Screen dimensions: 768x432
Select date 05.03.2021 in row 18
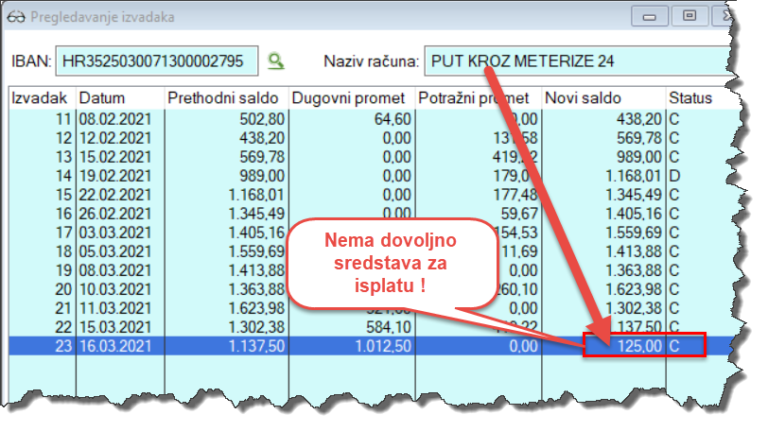click(116, 251)
